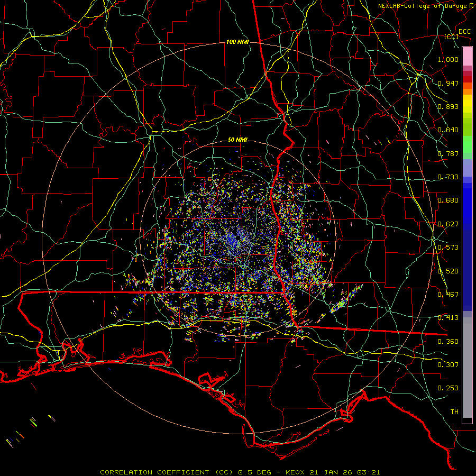Click the 0.360 legend value
Image resolution: width=476 pixels, height=476 pixels.
[448, 342]
